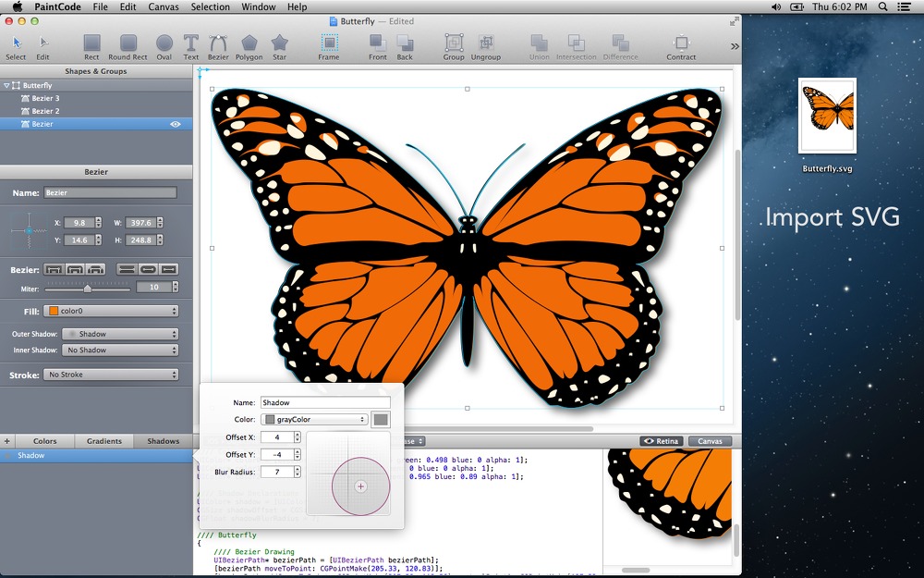
Task: Pick the Star shape tool
Action: (279, 47)
